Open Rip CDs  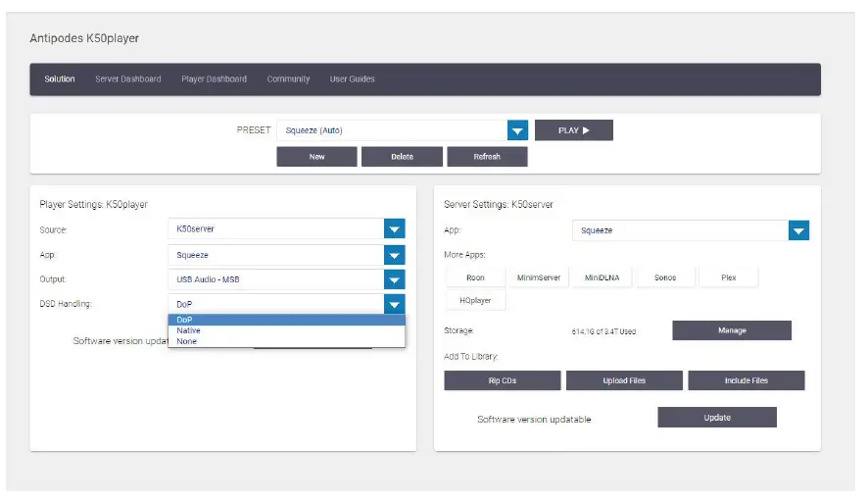pyautogui.click(x=503, y=380)
